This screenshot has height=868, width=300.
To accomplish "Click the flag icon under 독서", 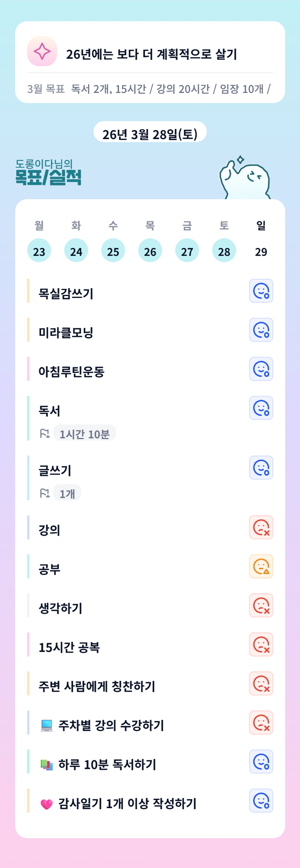I will pyautogui.click(x=45, y=434).
